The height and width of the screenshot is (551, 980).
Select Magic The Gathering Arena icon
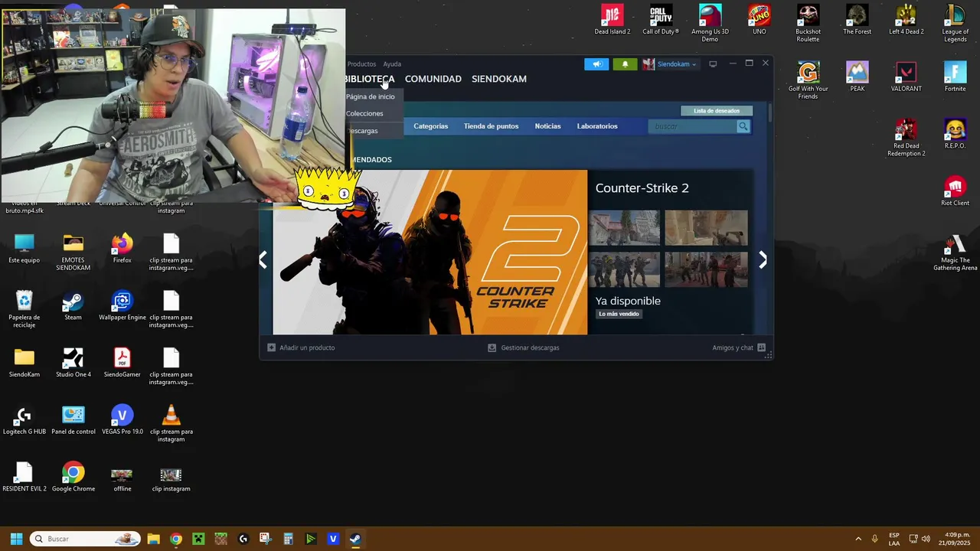tap(955, 253)
